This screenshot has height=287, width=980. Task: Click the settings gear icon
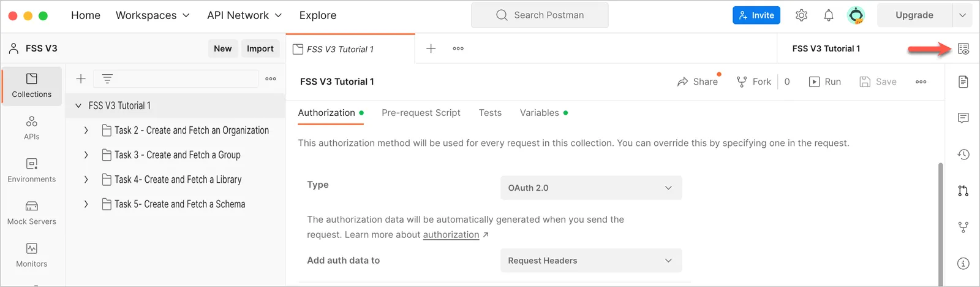coord(801,15)
